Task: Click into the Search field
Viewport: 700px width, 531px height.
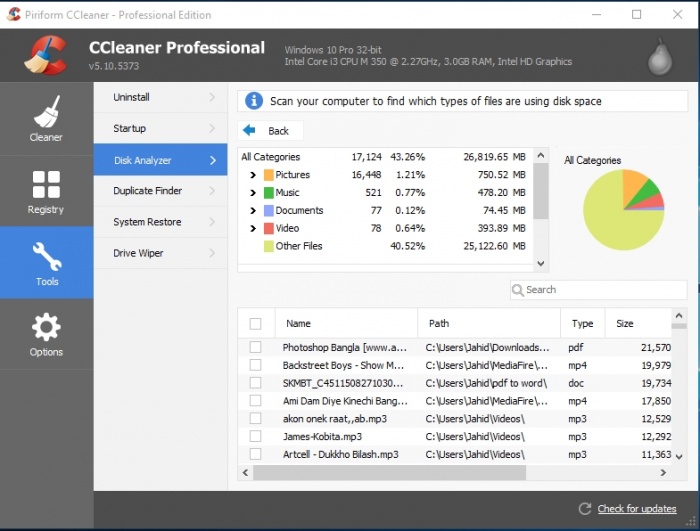Action: click(x=599, y=290)
